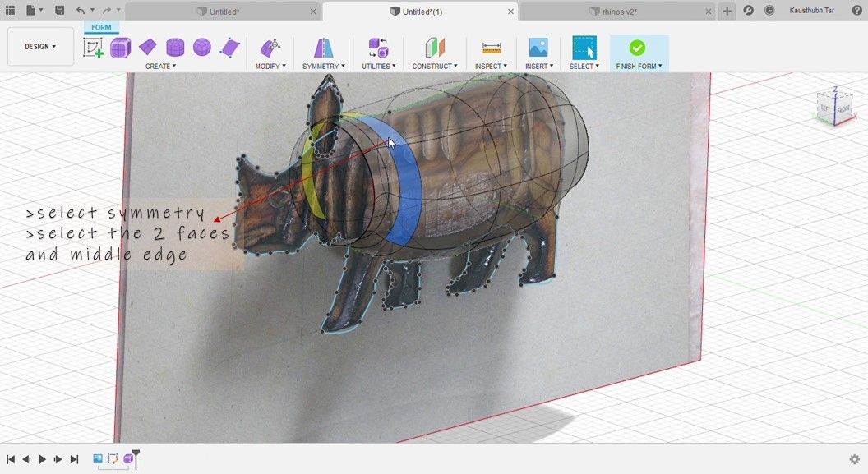Activate the Mirror symmetry tool icon
Viewport: 868px width, 474px height.
tap(323, 48)
